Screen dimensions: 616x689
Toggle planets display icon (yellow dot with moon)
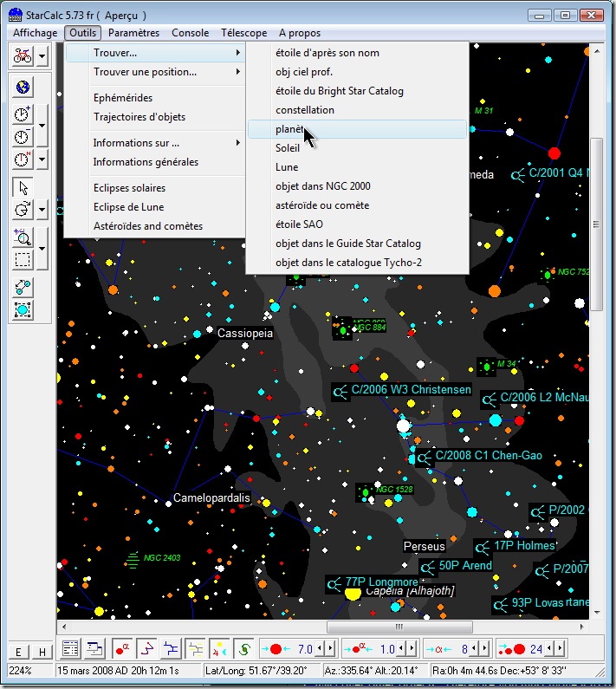point(219,648)
